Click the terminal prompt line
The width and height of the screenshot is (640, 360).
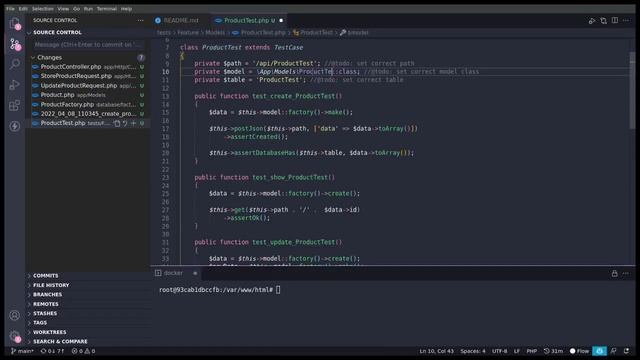point(220,290)
